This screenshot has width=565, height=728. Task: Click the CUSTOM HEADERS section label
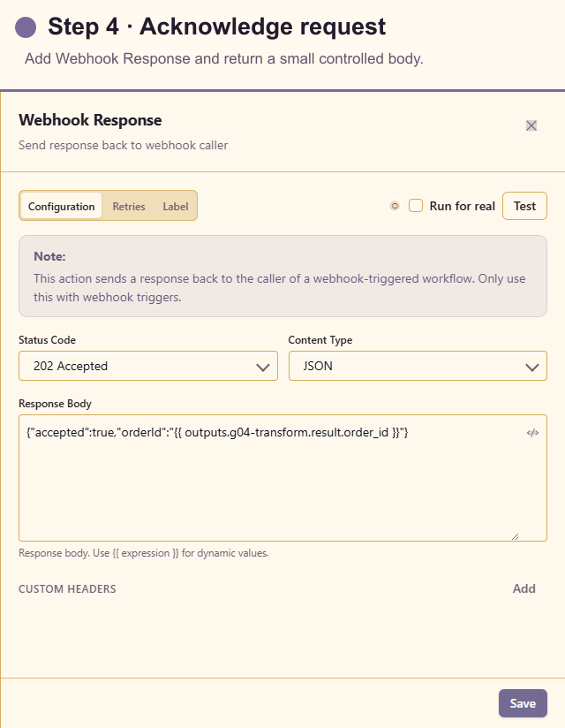click(67, 588)
